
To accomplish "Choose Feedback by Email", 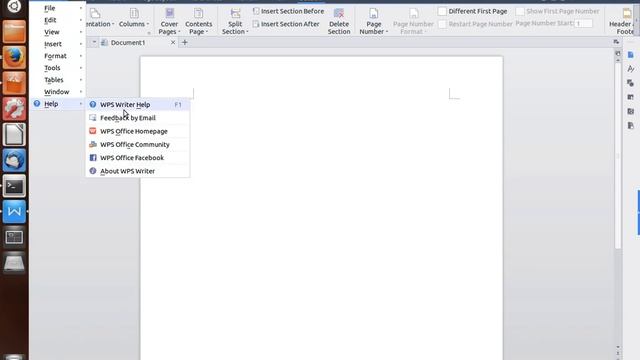I will [138, 118].
